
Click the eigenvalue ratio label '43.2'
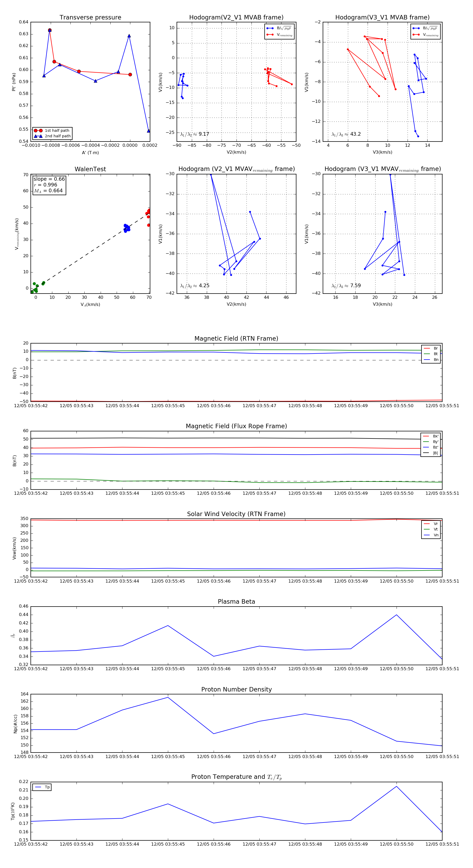(346, 134)
